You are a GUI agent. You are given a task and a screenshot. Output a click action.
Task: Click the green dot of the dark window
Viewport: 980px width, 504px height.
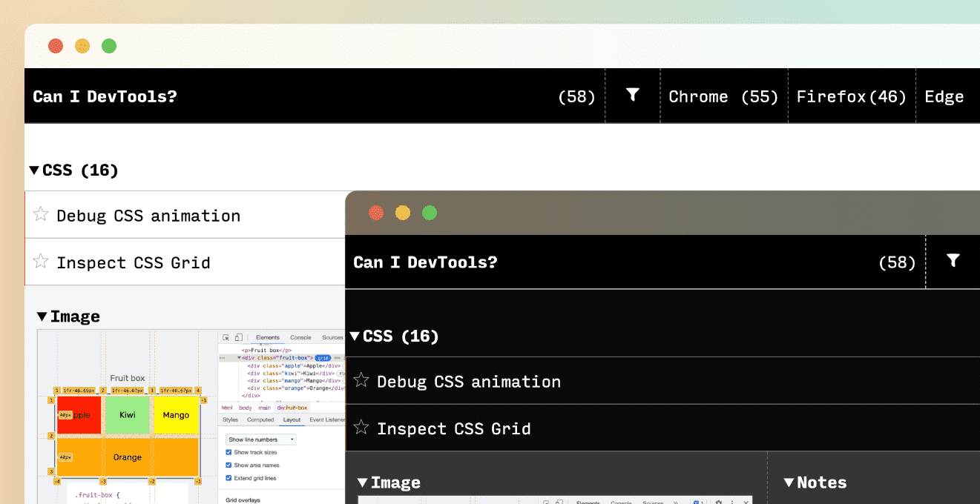430,213
